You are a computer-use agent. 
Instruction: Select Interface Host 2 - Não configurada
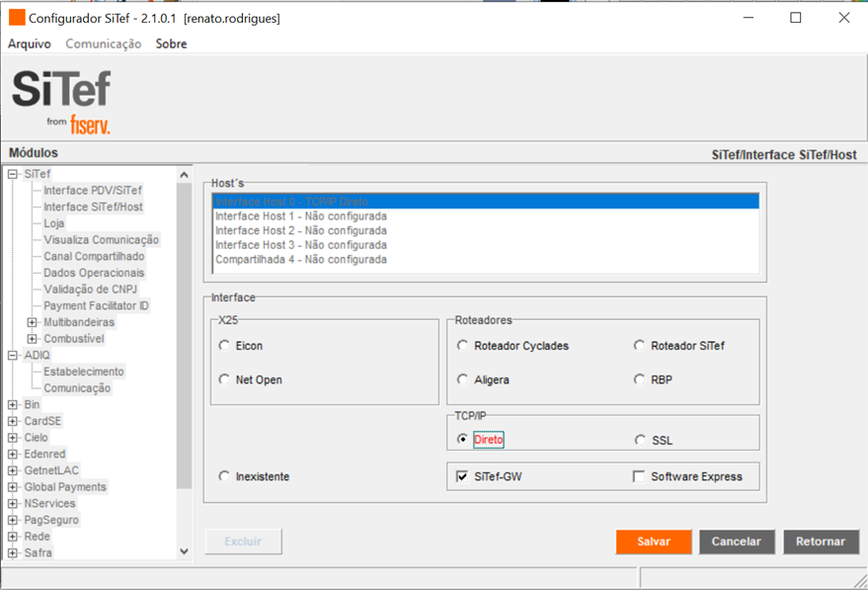tap(486, 230)
